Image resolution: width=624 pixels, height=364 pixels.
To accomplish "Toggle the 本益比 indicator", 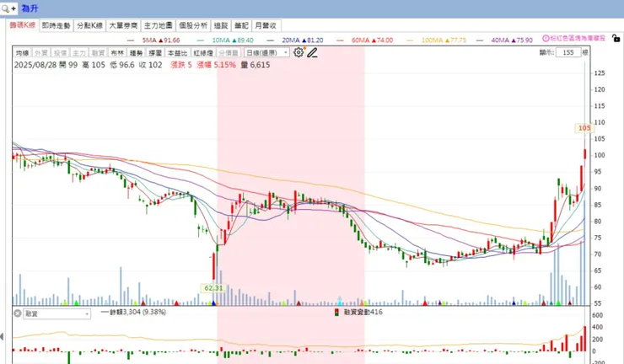I will click(177, 53).
